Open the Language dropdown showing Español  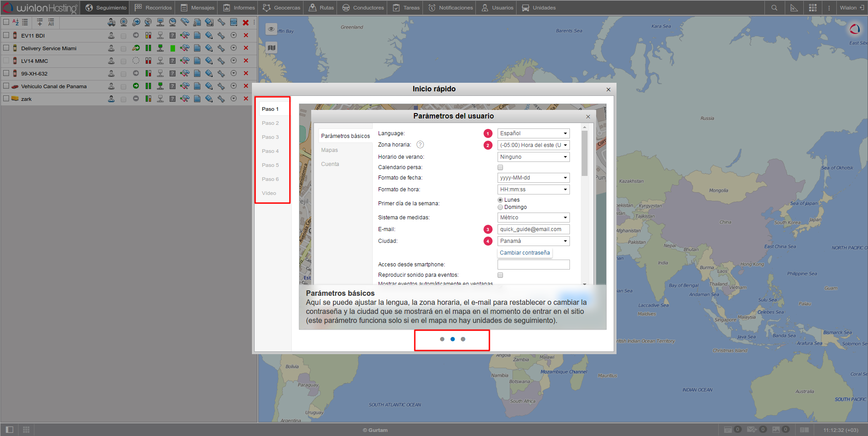[533, 133]
